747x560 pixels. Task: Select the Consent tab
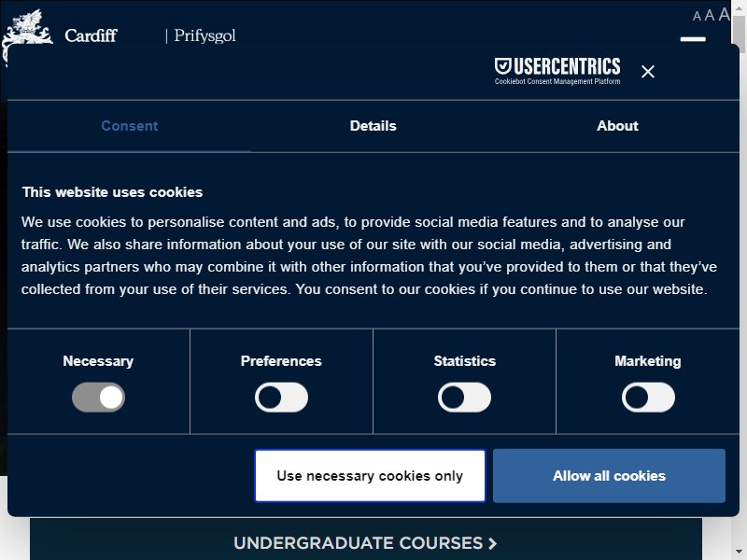click(x=129, y=126)
